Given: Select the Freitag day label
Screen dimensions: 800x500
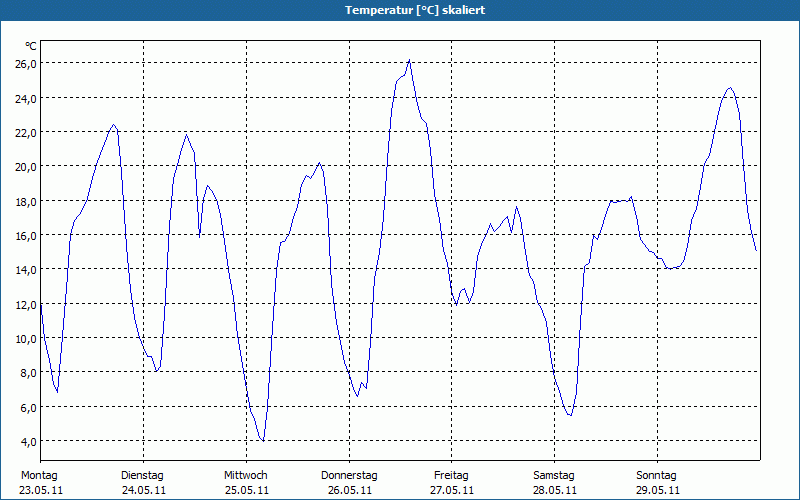Looking at the screenshot, I should click(x=451, y=476).
